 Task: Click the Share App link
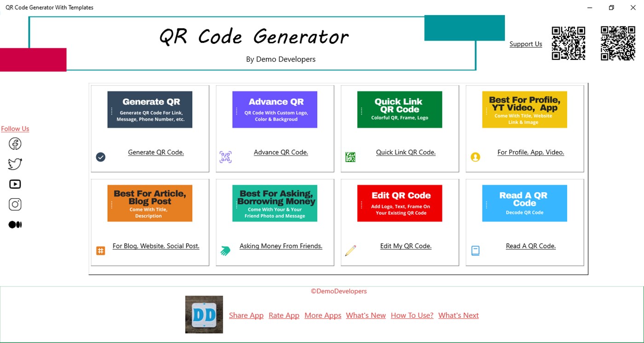click(246, 315)
